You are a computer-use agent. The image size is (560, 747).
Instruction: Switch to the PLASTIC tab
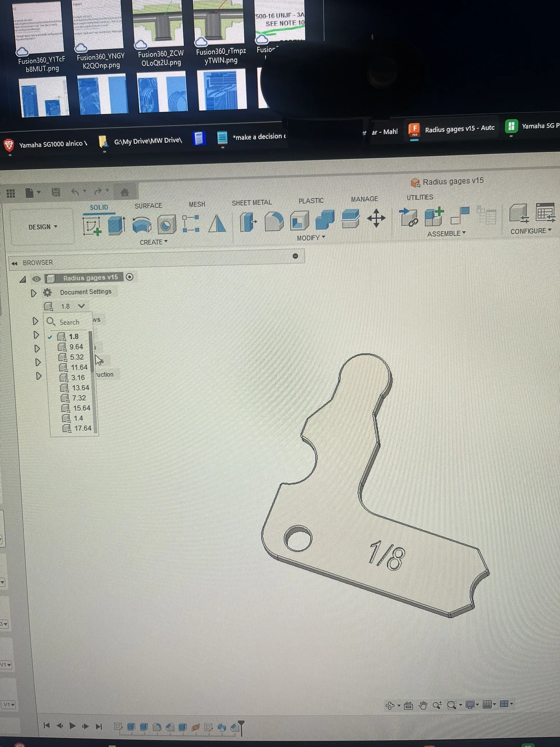click(x=311, y=201)
